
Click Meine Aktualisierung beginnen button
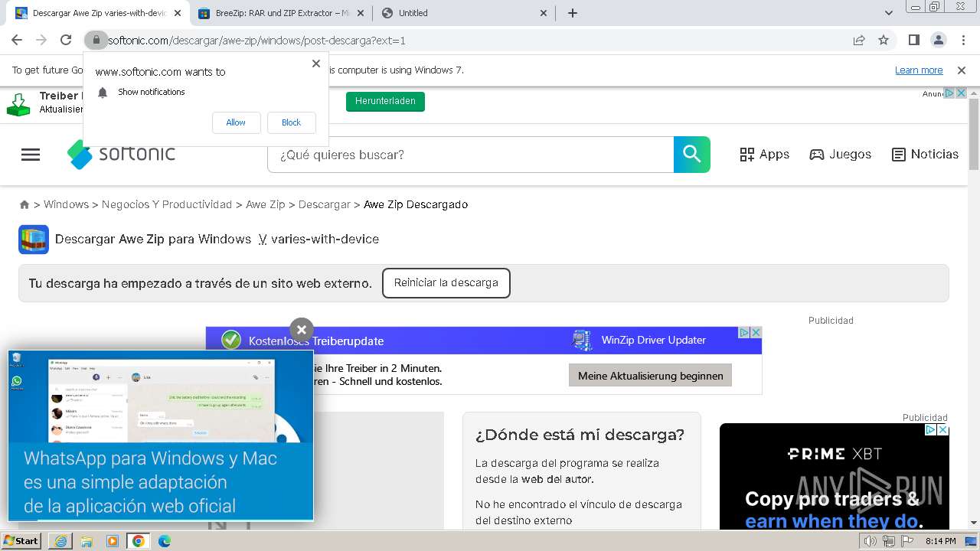pyautogui.click(x=651, y=376)
